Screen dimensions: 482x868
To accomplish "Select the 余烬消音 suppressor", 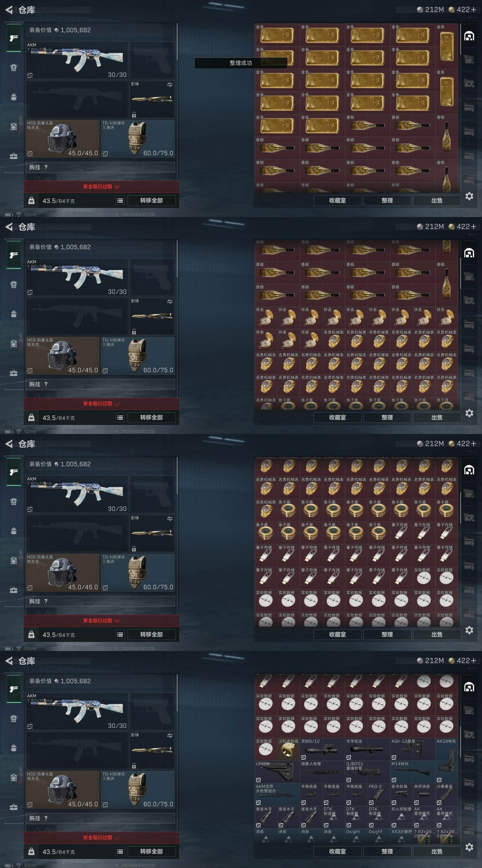I will tap(424, 794).
